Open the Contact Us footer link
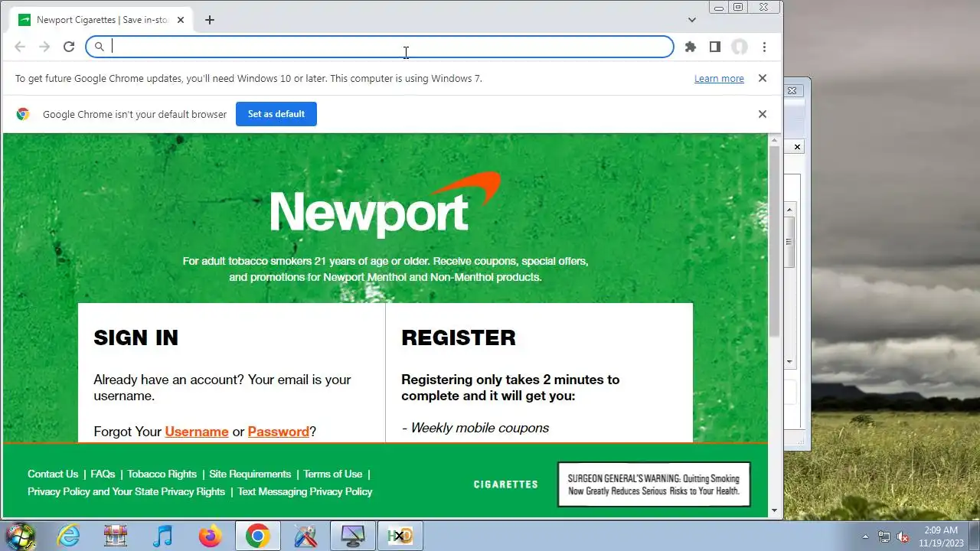The width and height of the screenshot is (980, 551). click(x=53, y=474)
